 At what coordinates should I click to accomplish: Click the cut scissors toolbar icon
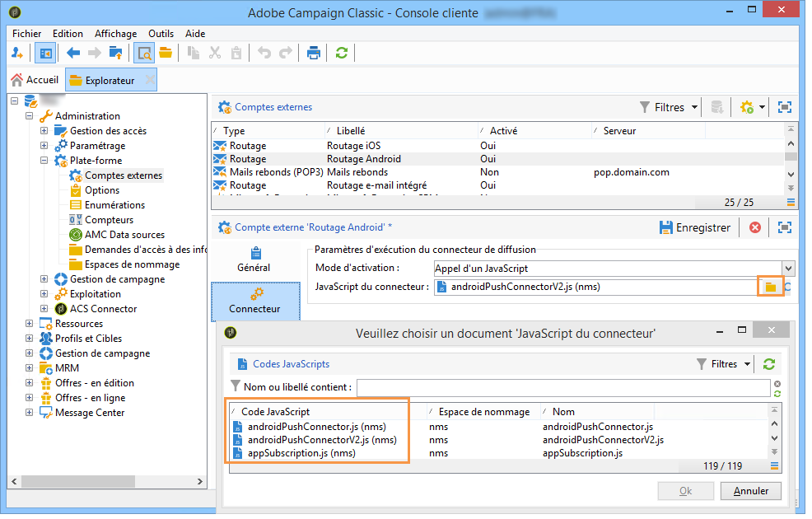click(214, 53)
